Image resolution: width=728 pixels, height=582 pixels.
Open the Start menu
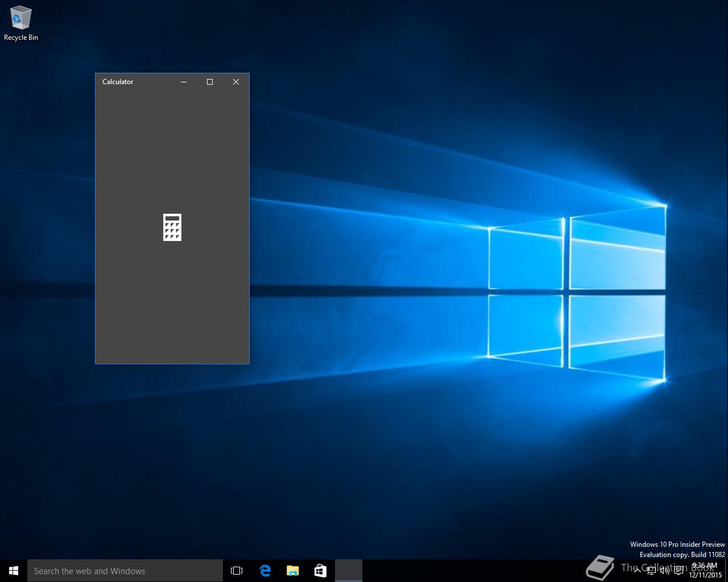(14, 571)
